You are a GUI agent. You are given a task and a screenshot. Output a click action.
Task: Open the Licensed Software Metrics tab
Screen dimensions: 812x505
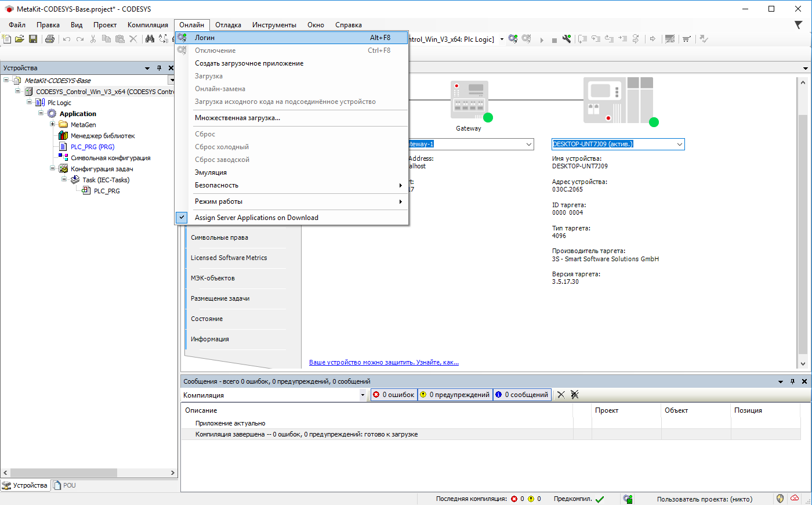tap(229, 258)
